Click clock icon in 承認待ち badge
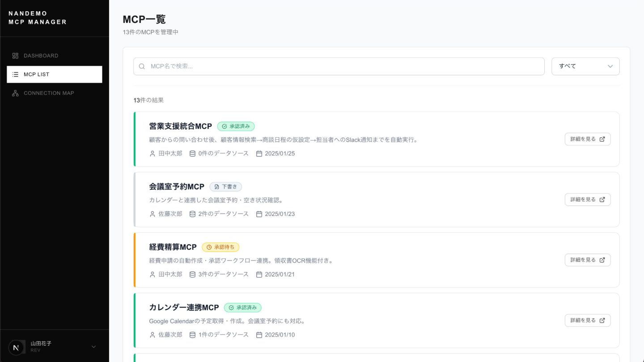 [209, 247]
